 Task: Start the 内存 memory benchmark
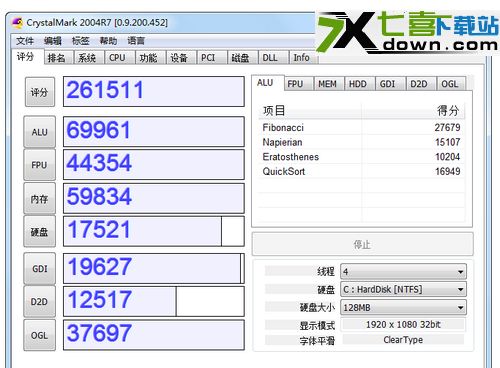[39, 198]
